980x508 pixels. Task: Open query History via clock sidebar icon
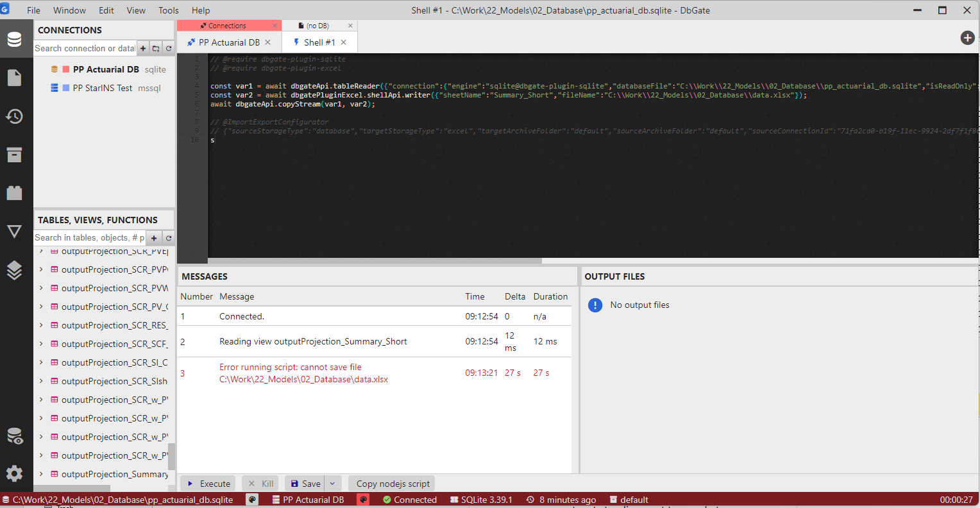[14, 116]
